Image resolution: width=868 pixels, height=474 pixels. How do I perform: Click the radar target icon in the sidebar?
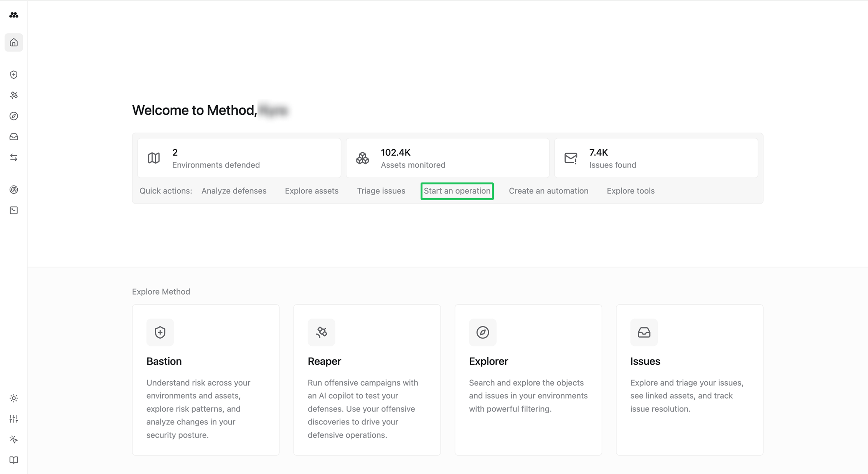tap(14, 189)
